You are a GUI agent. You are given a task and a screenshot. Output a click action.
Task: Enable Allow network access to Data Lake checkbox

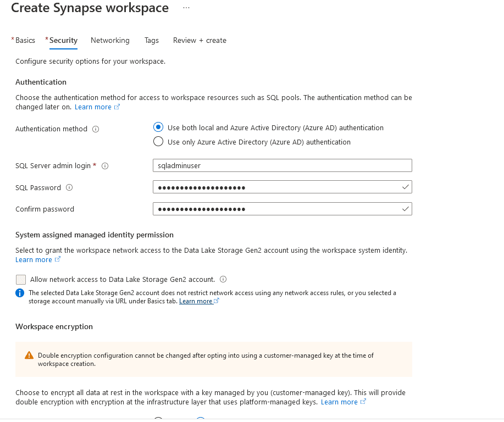(21, 279)
